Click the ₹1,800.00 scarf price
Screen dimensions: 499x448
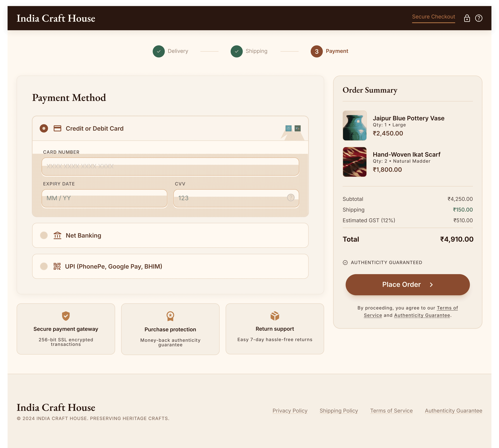coord(387,170)
